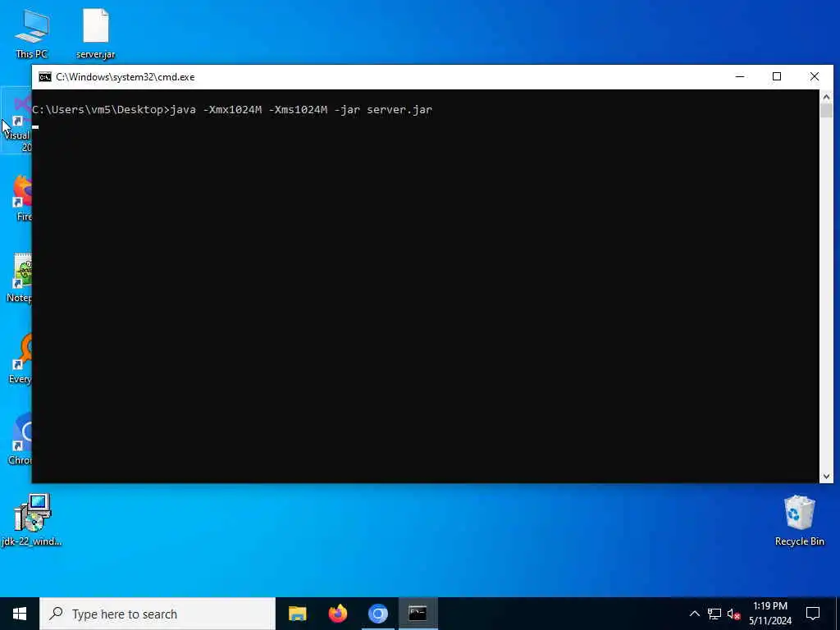Select the Everything search desktop shortcut

21,359
